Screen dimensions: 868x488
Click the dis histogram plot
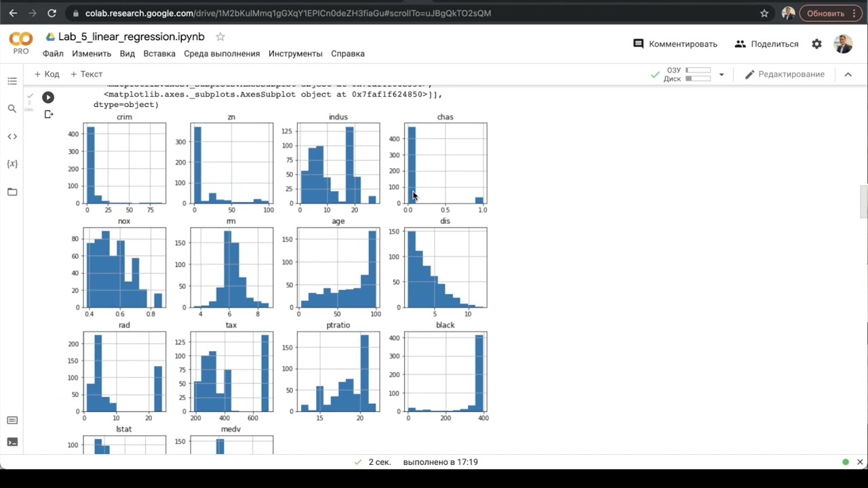pos(446,268)
